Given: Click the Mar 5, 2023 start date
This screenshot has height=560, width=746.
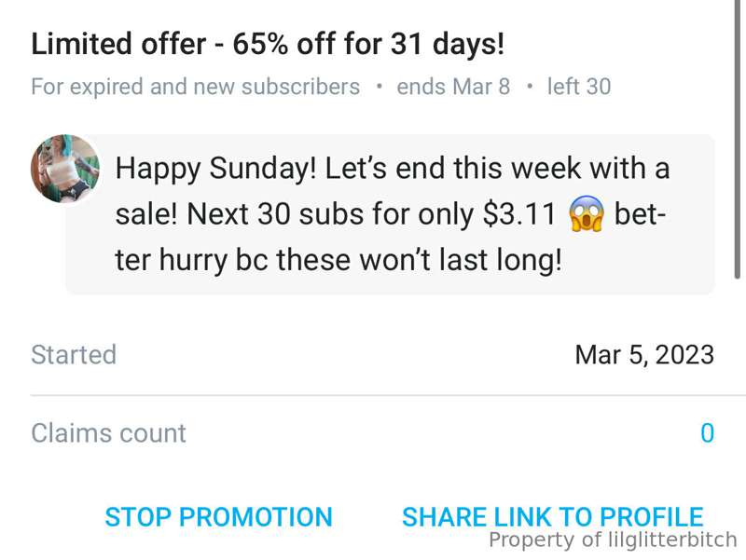Looking at the screenshot, I should pos(644,355).
